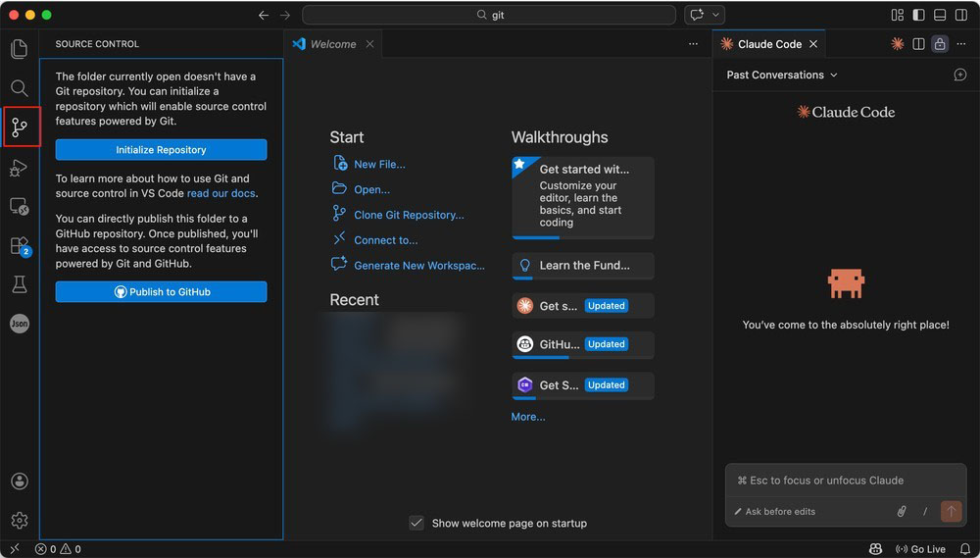Go forward with the right arrow

tap(285, 15)
